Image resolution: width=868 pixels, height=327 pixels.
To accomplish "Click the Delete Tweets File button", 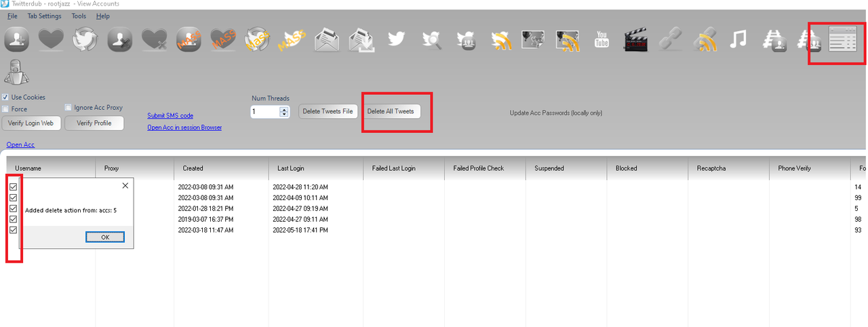I will [x=328, y=111].
